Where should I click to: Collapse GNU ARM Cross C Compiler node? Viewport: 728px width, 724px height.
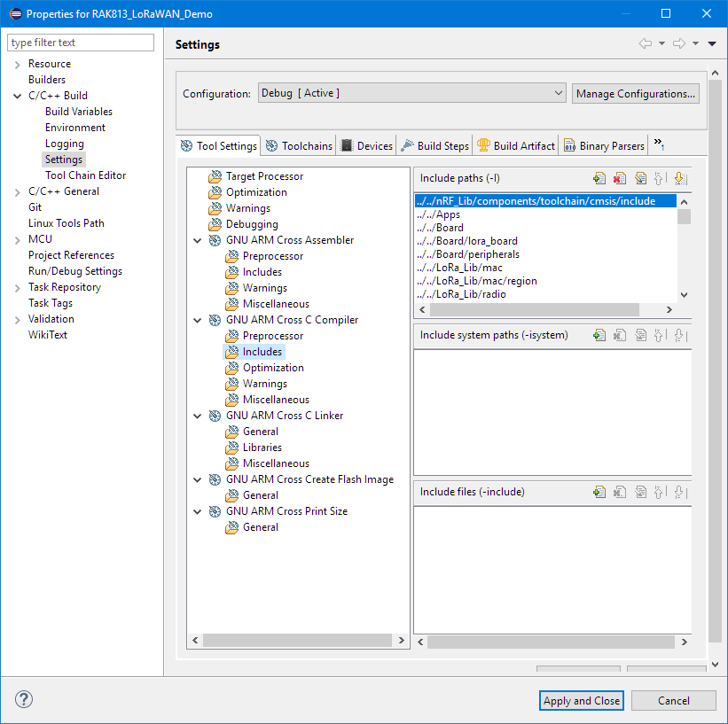[197, 320]
